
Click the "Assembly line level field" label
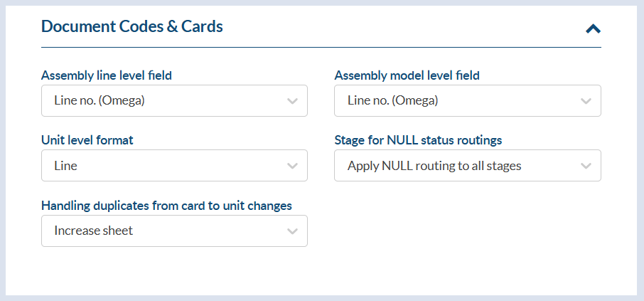[x=107, y=75]
